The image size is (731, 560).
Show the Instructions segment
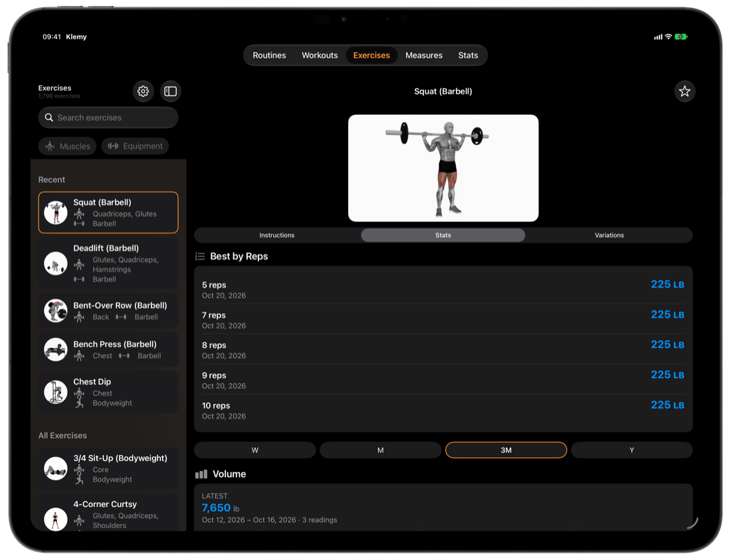(x=277, y=235)
